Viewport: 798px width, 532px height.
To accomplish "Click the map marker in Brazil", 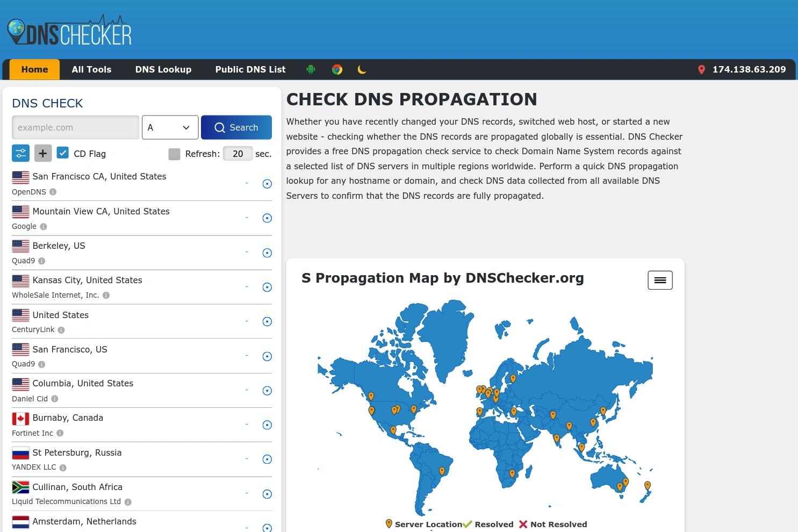I will pyautogui.click(x=442, y=471).
